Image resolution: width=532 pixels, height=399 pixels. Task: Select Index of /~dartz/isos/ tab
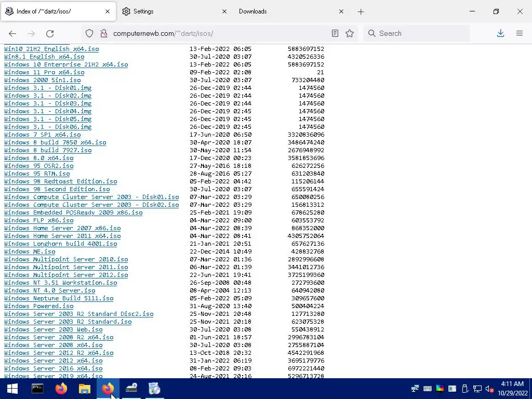(x=58, y=11)
